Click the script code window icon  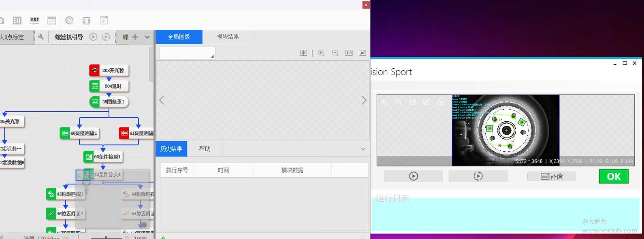(52, 21)
